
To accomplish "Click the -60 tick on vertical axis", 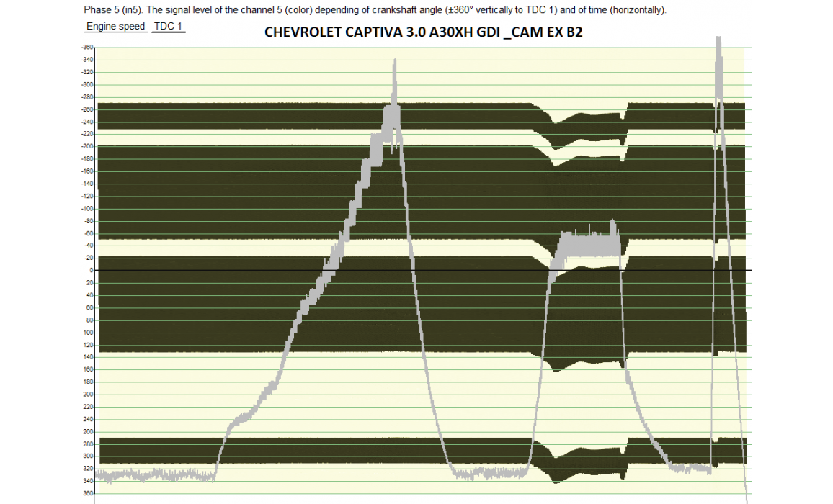I will point(88,233).
